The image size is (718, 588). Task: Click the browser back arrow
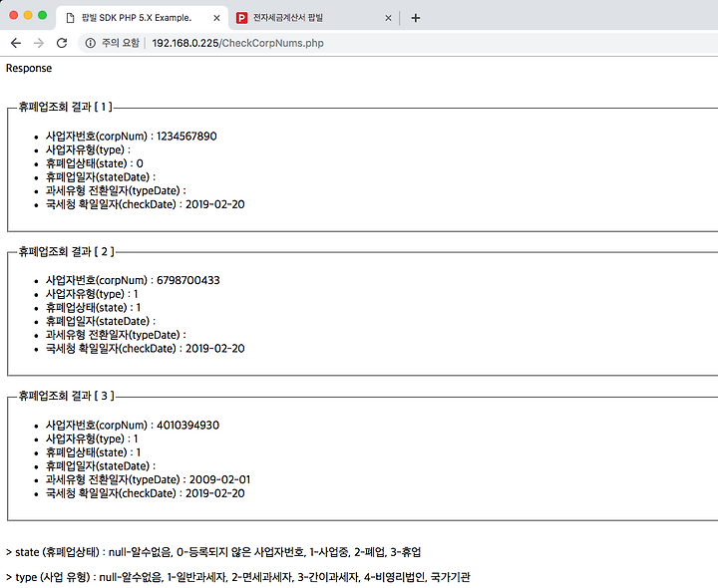click(16, 43)
